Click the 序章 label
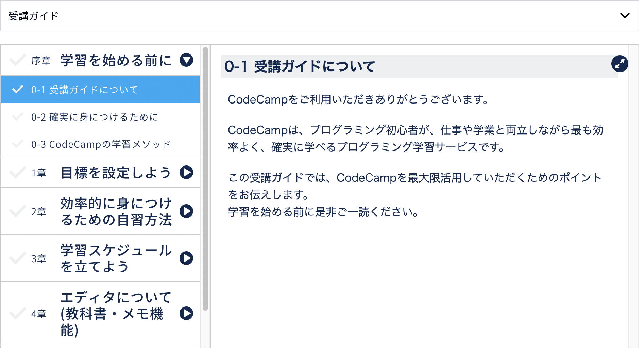The height and width of the screenshot is (348, 644). (x=41, y=61)
